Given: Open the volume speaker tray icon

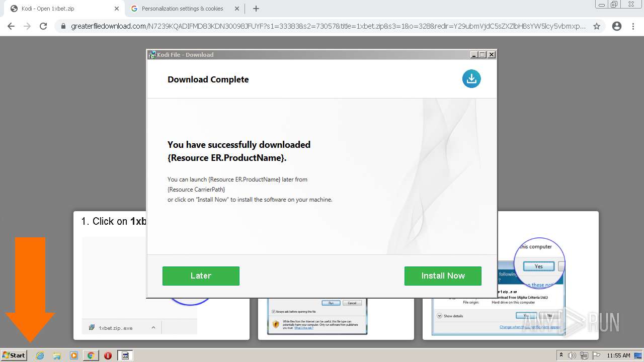Looking at the screenshot, I should [572, 355].
